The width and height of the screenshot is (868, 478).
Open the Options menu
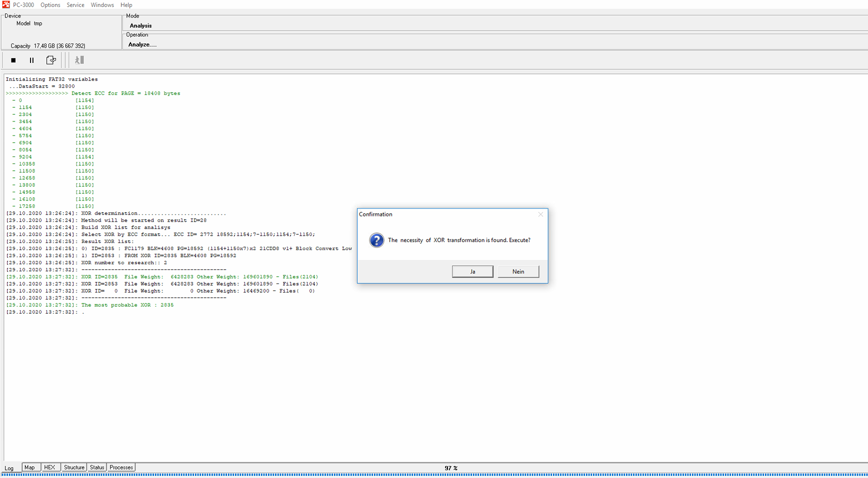click(x=50, y=5)
